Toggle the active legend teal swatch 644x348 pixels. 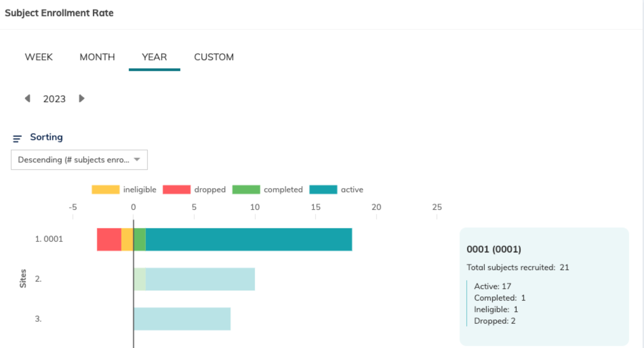pos(323,189)
